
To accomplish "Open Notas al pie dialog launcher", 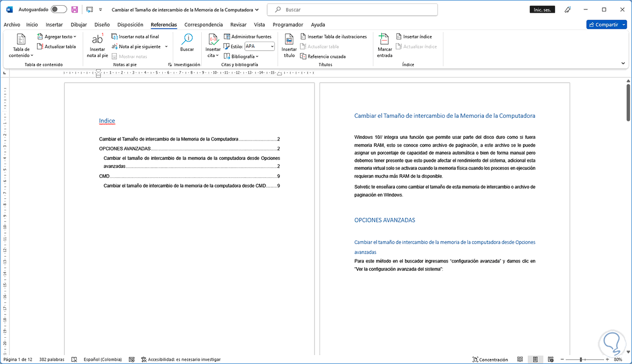I will pyautogui.click(x=170, y=65).
